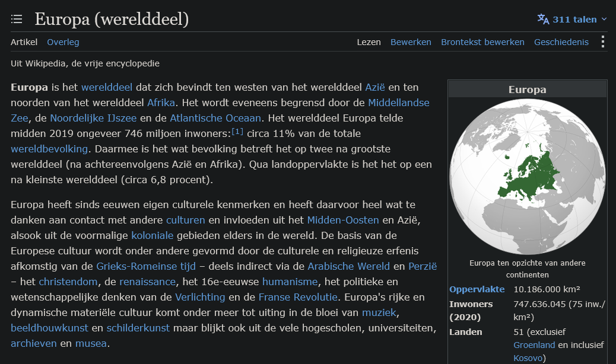The image size is (616, 364).
Task: View page Geschiedenis
Action: click(561, 42)
